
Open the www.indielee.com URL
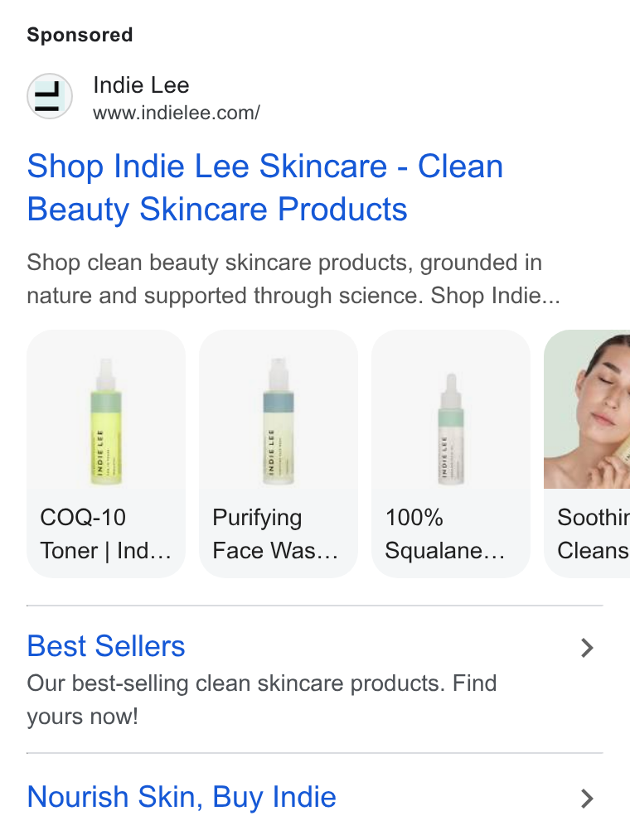pos(177,113)
